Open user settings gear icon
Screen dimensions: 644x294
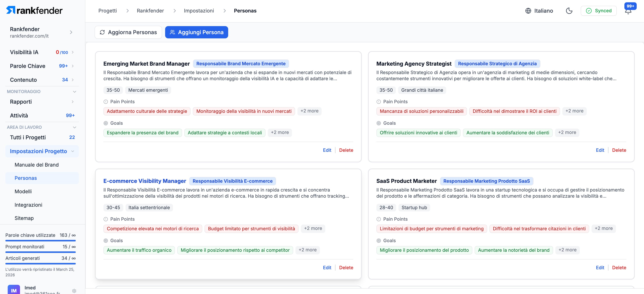click(74, 291)
